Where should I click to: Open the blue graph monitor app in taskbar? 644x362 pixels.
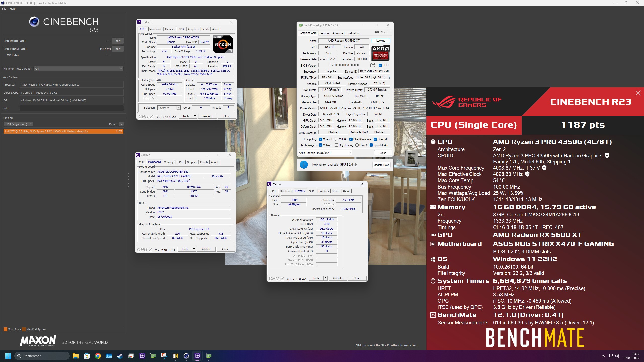[x=109, y=356]
